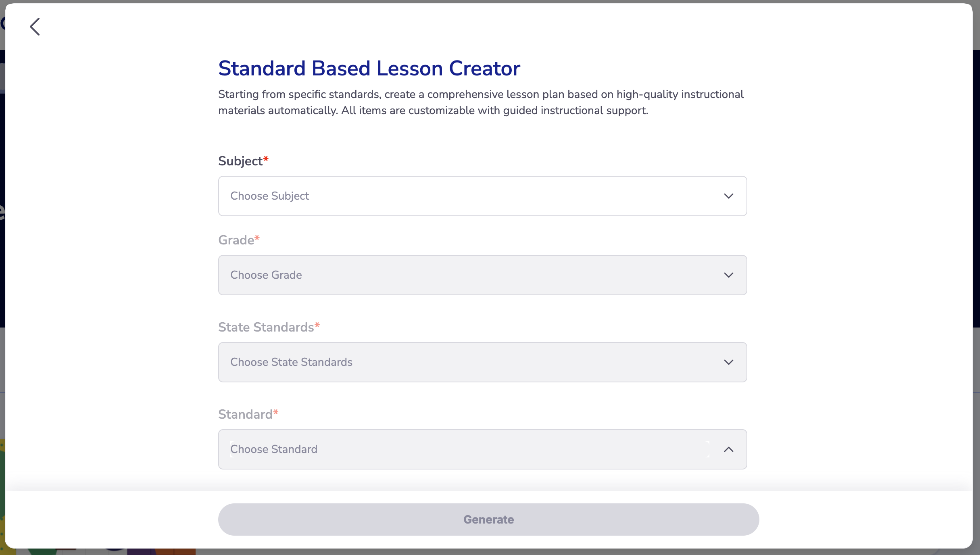The image size is (980, 555).
Task: Collapse the Standard field's up chevron
Action: (x=728, y=449)
